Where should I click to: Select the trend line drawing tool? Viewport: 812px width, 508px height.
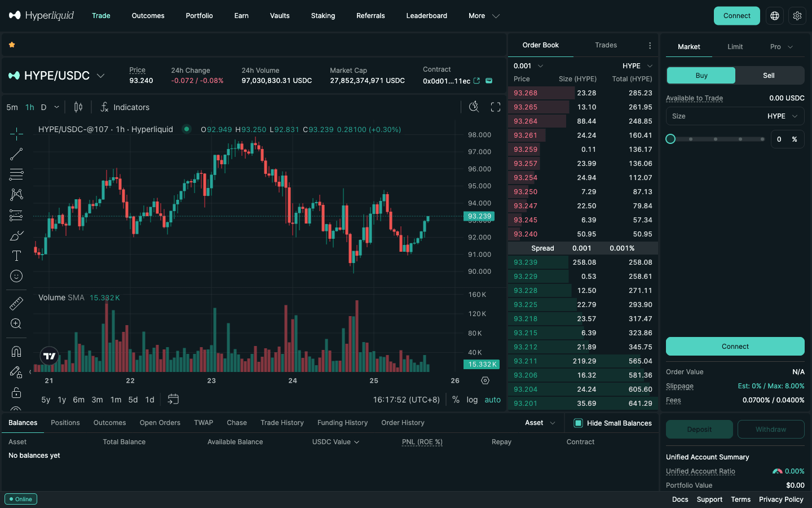[16, 154]
